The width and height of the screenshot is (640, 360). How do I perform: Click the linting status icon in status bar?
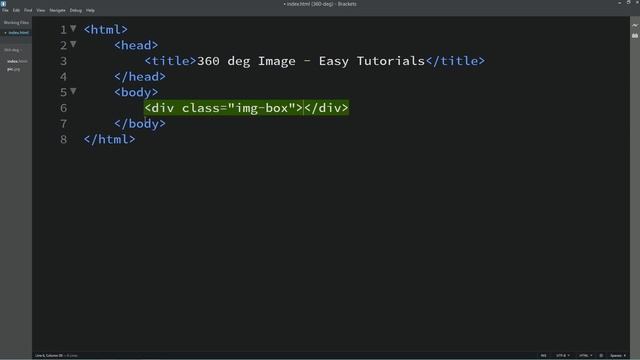601,356
